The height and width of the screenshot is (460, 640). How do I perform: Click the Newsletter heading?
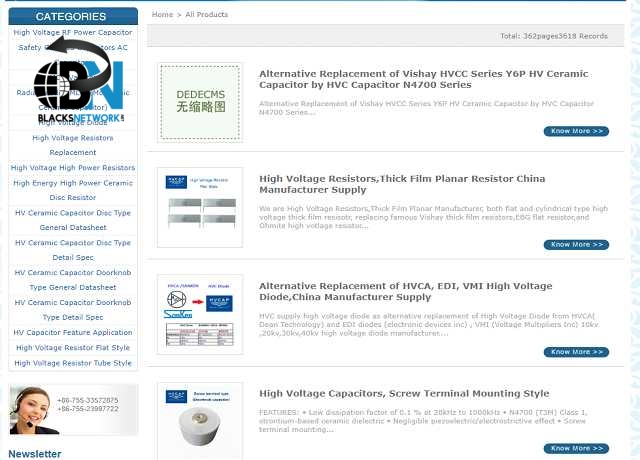coord(35,454)
